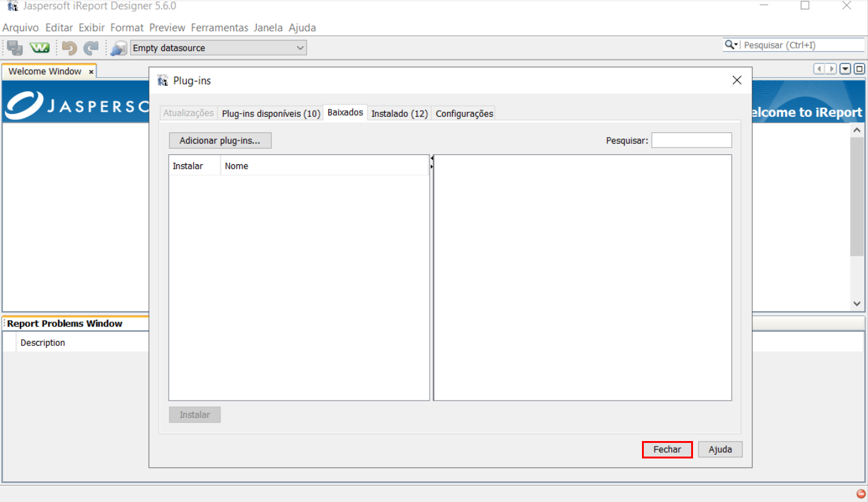Image resolution: width=868 pixels, height=502 pixels.
Task: Click the green Report Wizard icon
Action: pyautogui.click(x=40, y=48)
